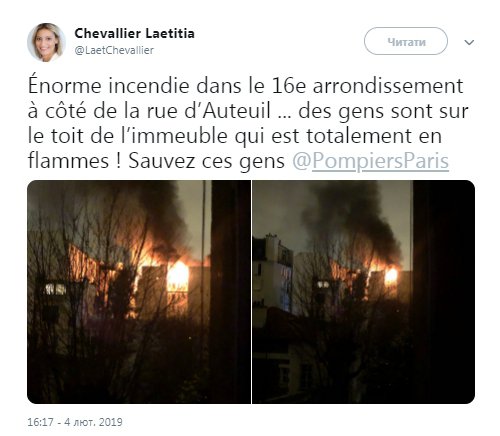Open Chevallier Laetitia's profile avatar
The image size is (500, 436).
coord(46,42)
